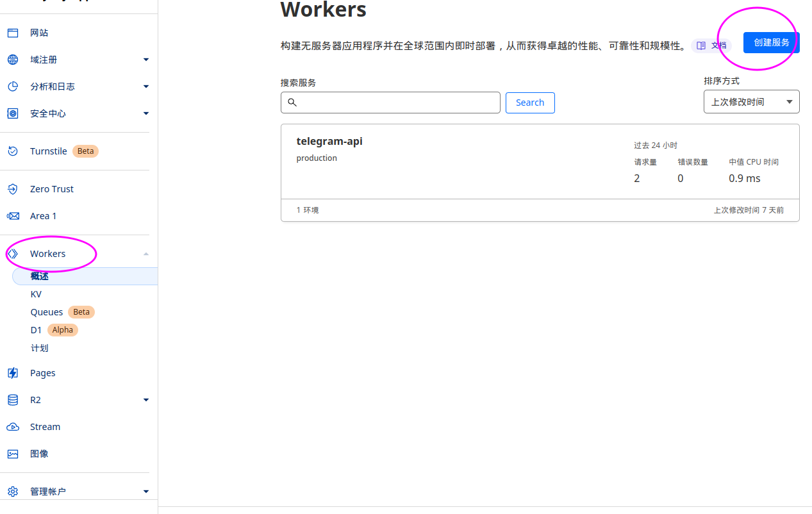Open the KV submenu item
This screenshot has width=812, height=514.
[36, 294]
